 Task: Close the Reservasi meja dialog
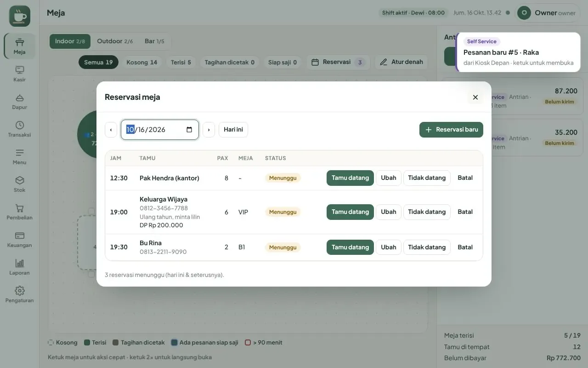click(475, 97)
